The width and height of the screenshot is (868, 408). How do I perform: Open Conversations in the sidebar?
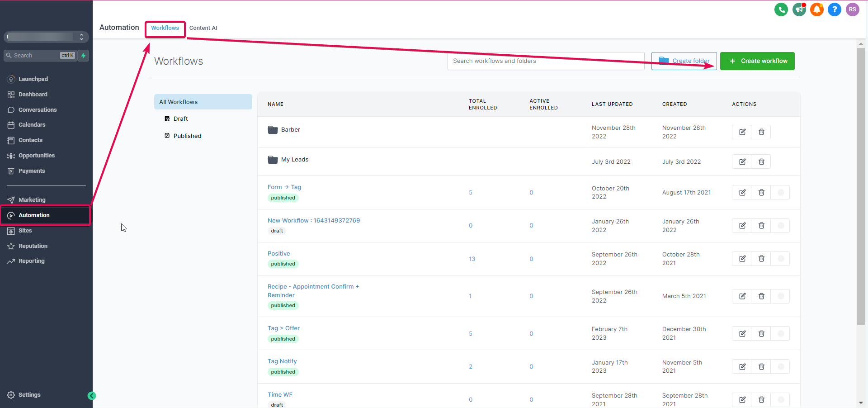point(38,110)
